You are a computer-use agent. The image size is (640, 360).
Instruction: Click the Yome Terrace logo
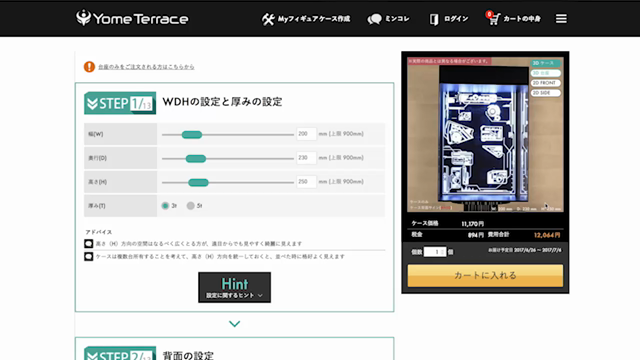tap(132, 18)
